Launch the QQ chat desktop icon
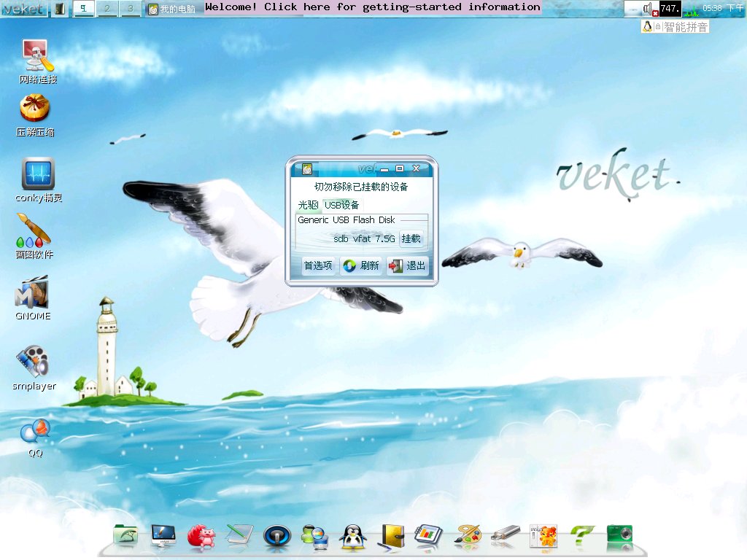Image resolution: width=747 pixels, height=560 pixels. [x=35, y=438]
